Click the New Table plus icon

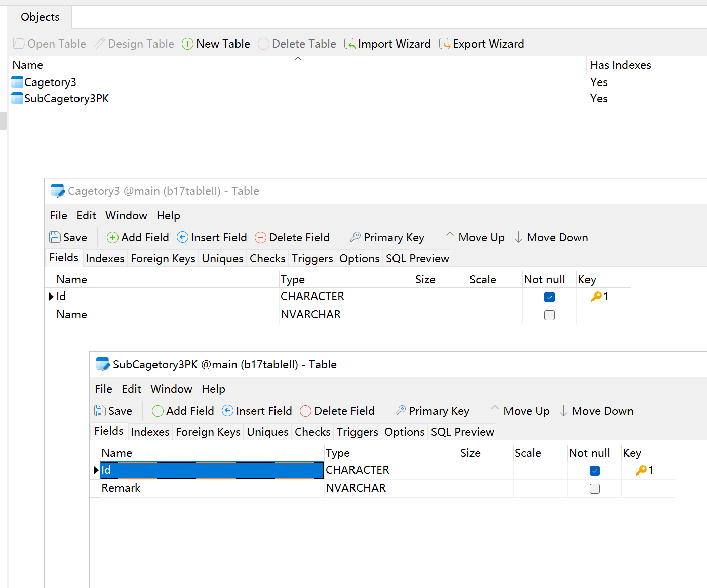[187, 44]
